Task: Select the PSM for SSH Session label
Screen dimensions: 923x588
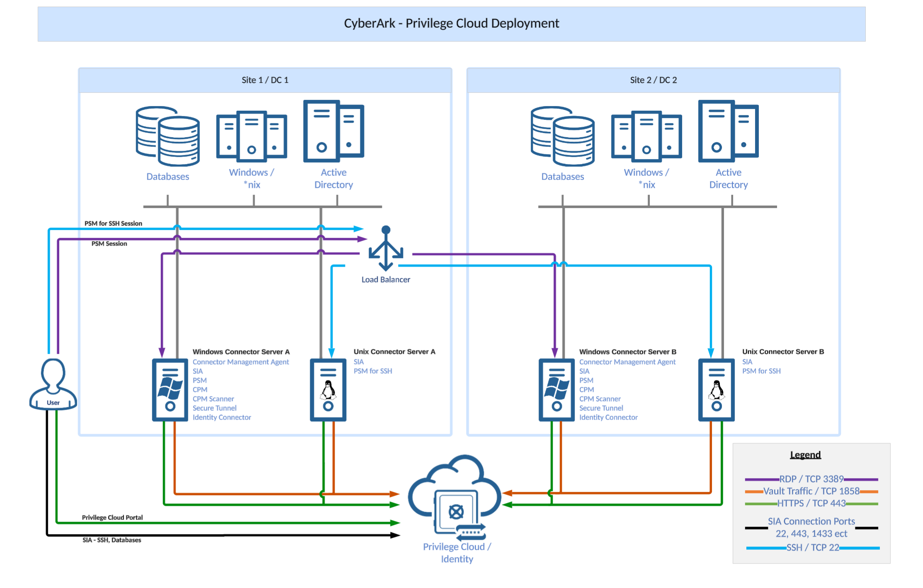Action: (x=113, y=223)
